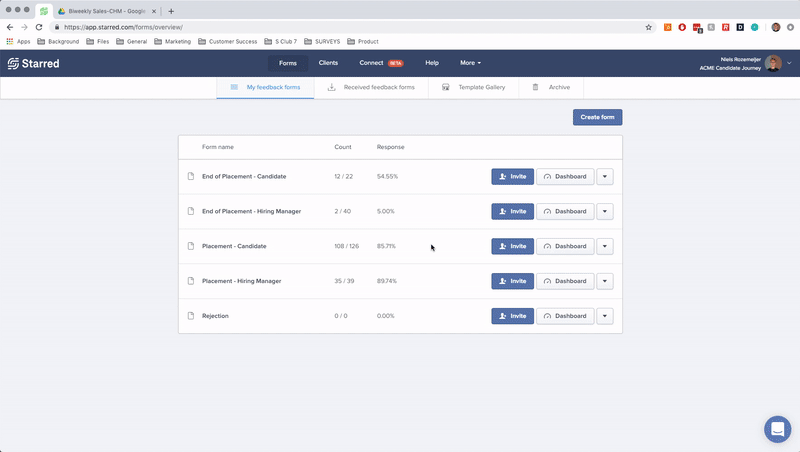Screen dimensions: 800x452
Task: Click the browser forward arrow
Action: [24, 27]
